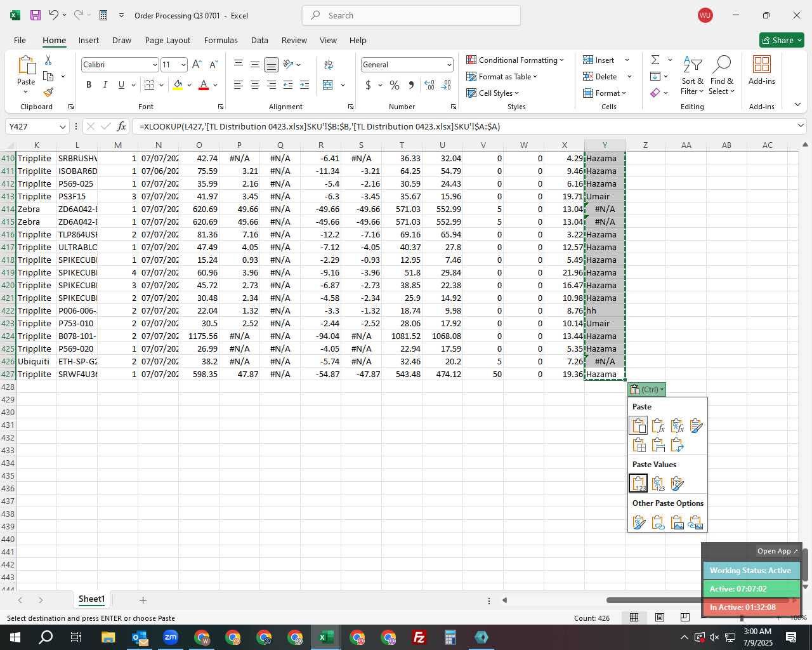The width and height of the screenshot is (812, 650).
Task: Choose Transpose paste option
Action: click(677, 445)
